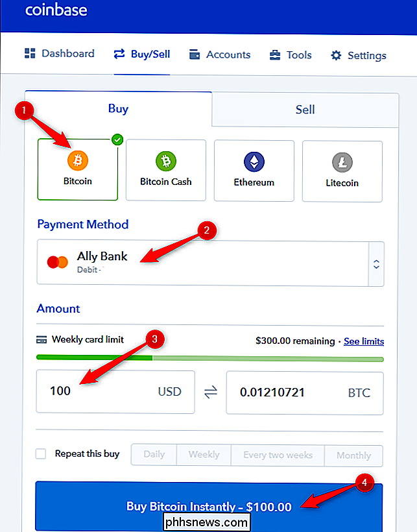
Task: Click the coinbase logo
Action: [x=56, y=10]
